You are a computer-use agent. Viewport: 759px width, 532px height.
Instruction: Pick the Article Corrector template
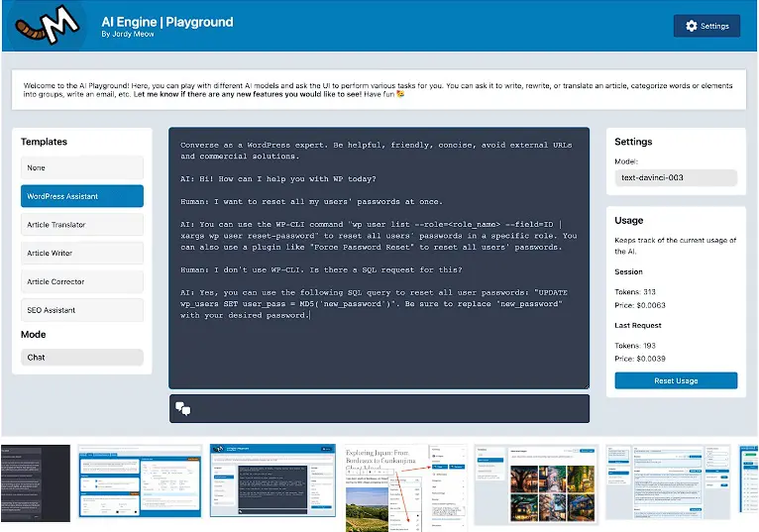[x=82, y=281]
